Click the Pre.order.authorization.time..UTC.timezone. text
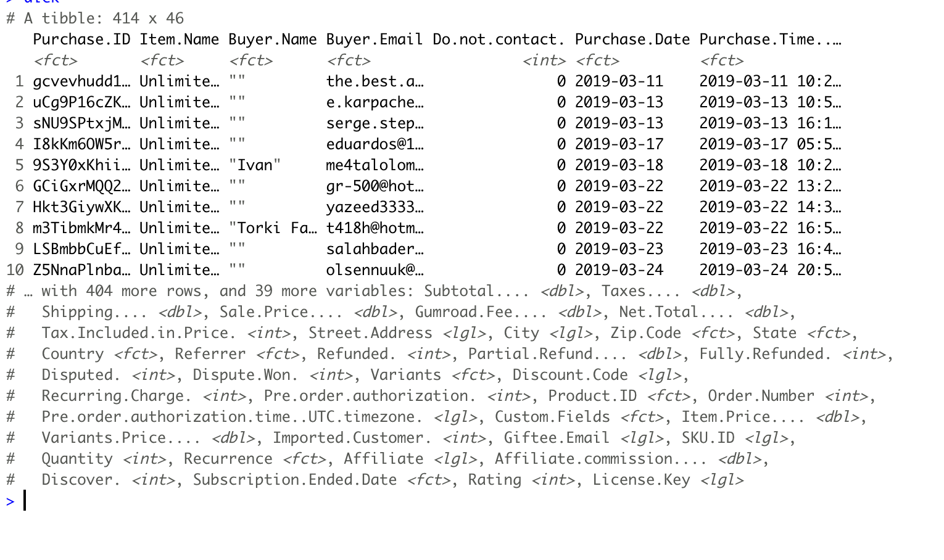Image resolution: width=944 pixels, height=560 pixels. (233, 417)
